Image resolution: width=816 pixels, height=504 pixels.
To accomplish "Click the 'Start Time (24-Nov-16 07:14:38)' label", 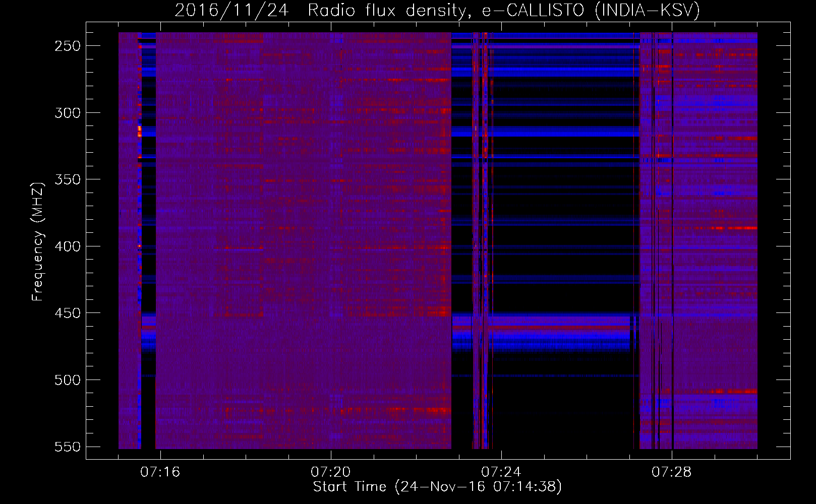I will (x=437, y=487).
